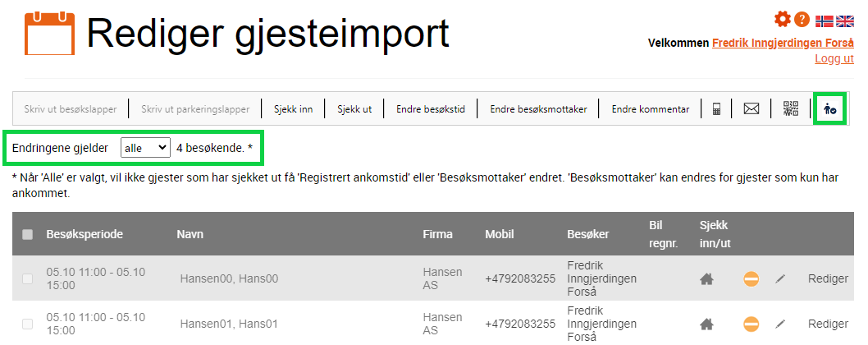This screenshot has height=345, width=868.
Task: Select 'Sjekk inn' in the toolbar
Action: [x=294, y=109]
